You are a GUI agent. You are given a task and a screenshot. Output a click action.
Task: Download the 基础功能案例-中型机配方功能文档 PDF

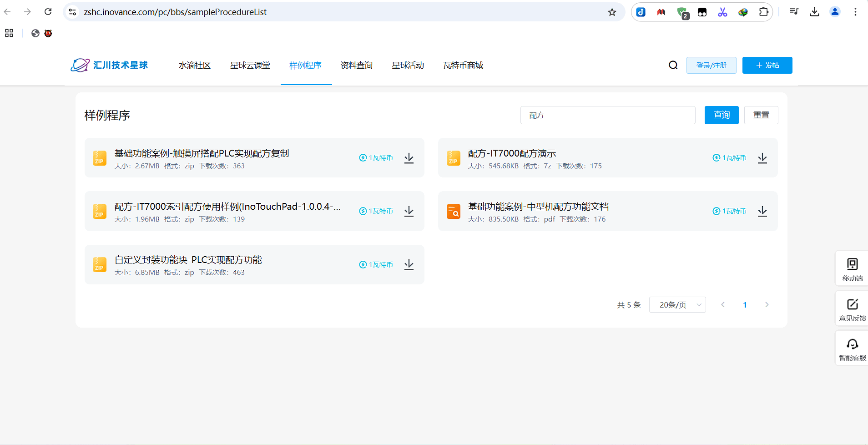coord(762,211)
